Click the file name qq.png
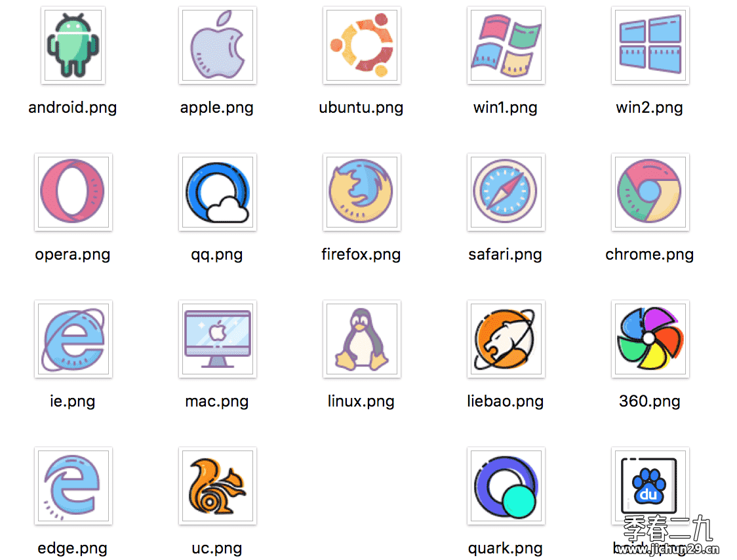Screen dimensions: 737x560 point(216,254)
